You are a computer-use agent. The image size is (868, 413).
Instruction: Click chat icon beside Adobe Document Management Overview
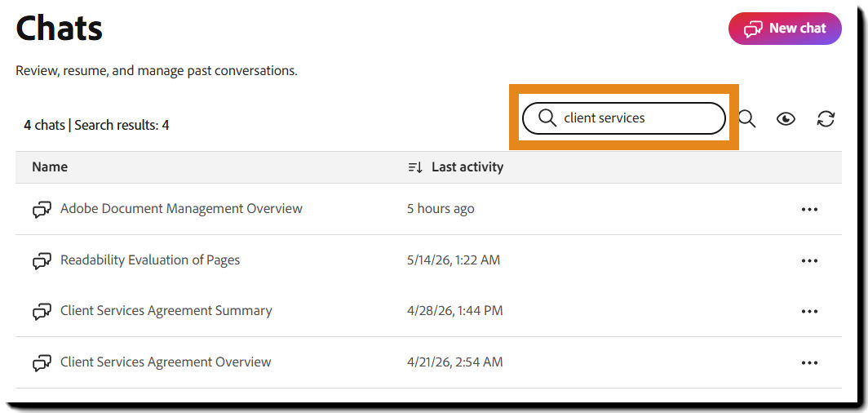point(42,209)
